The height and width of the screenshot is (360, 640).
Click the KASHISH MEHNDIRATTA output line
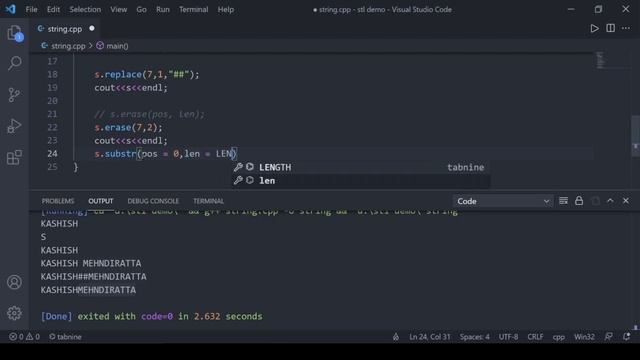(x=91, y=263)
